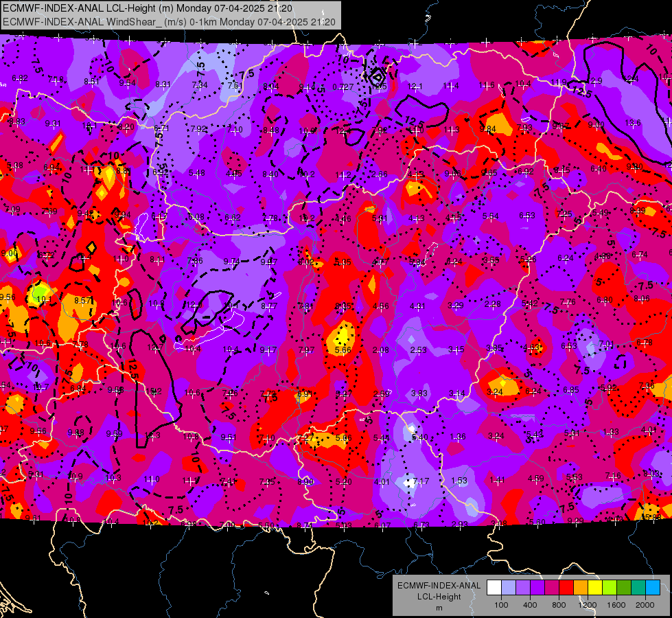Screen dimensions: 672x618
Task: Click the grid value '8.31'
Action: coord(163,84)
